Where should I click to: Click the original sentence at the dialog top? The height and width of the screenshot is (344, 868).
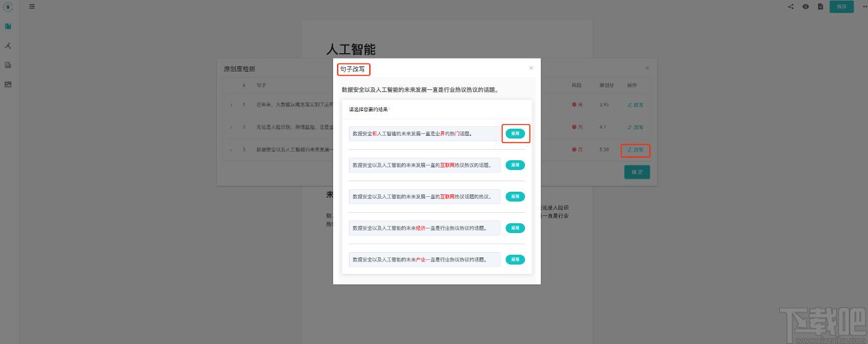[x=420, y=89]
